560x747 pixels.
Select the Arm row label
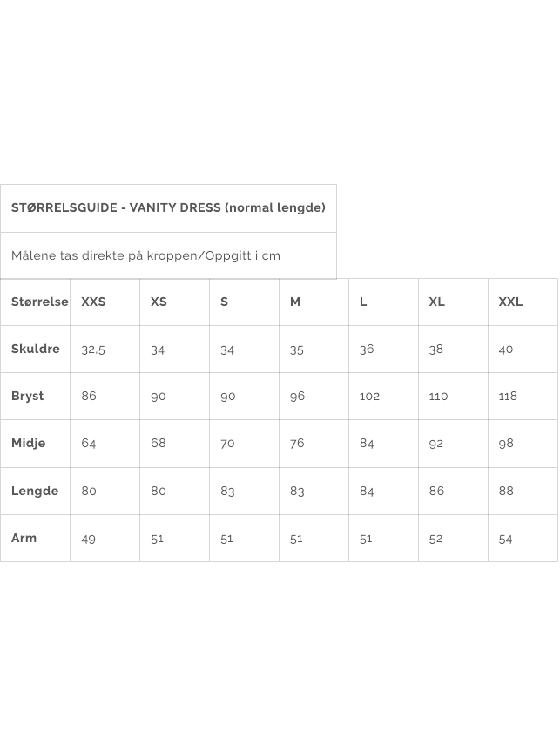point(24,538)
